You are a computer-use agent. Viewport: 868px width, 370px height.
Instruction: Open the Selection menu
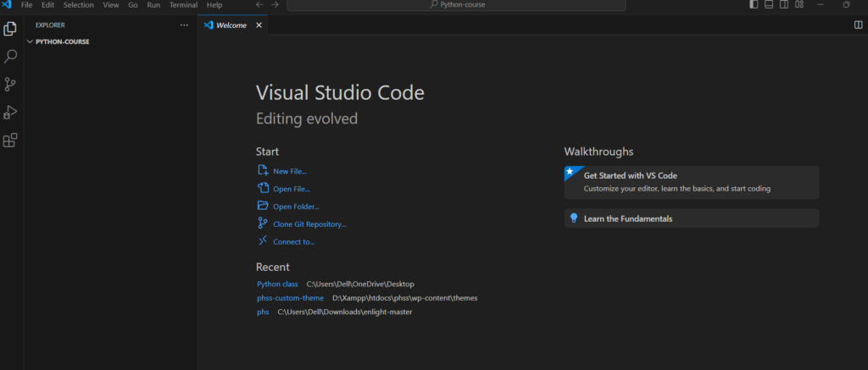pyautogui.click(x=78, y=5)
